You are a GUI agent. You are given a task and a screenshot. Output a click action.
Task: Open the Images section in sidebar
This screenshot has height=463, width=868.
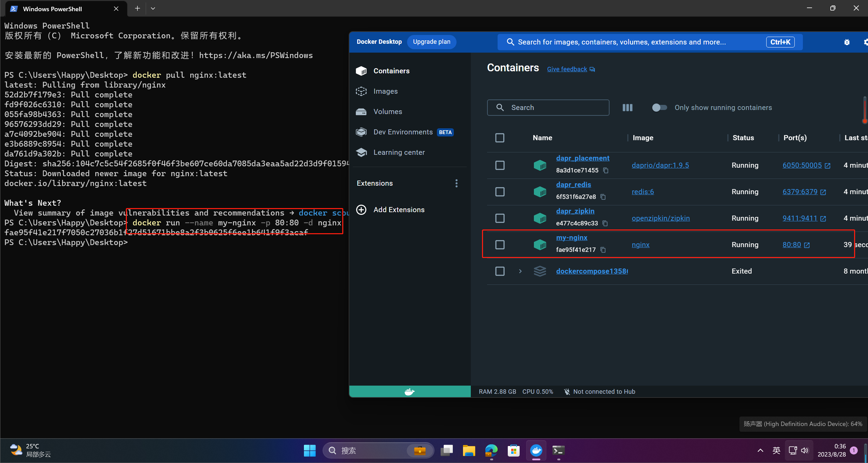[x=385, y=91]
